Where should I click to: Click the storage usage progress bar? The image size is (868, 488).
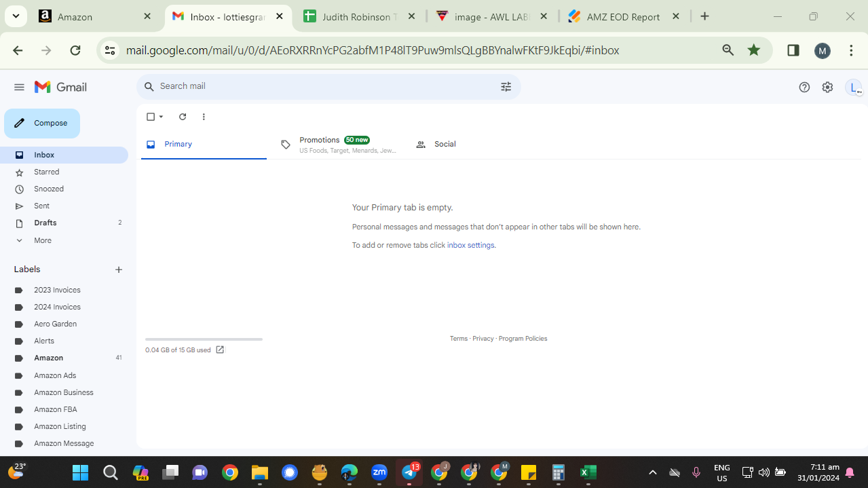point(204,339)
